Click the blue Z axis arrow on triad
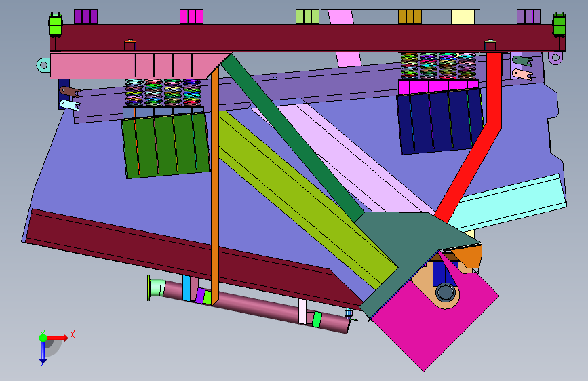 (x=43, y=353)
